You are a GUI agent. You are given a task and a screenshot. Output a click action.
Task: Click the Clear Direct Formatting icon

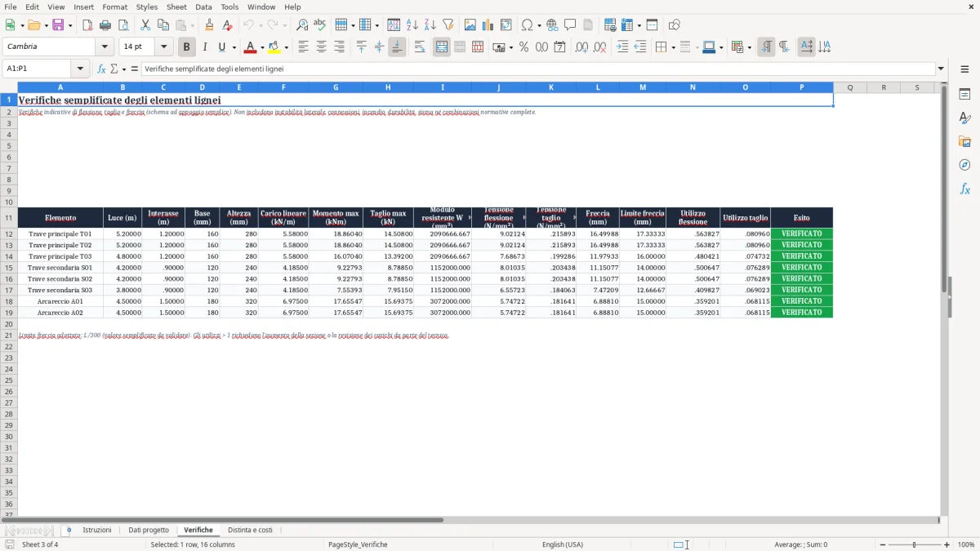click(227, 25)
